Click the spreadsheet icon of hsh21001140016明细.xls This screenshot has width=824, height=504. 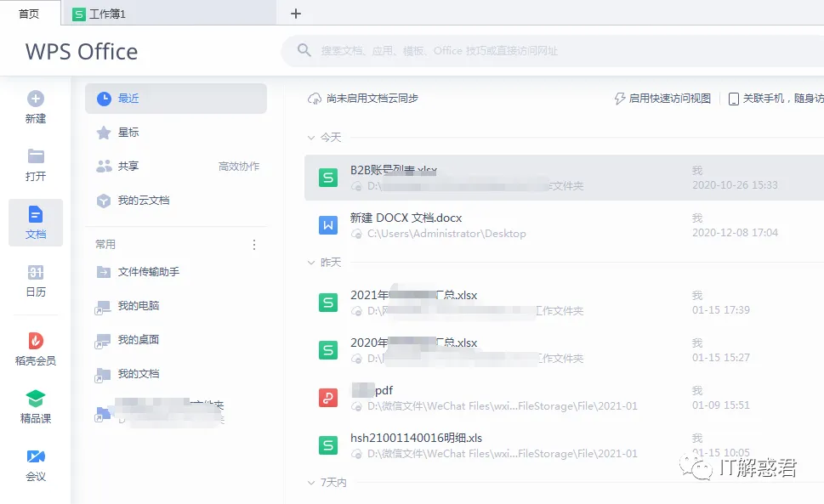(x=328, y=445)
